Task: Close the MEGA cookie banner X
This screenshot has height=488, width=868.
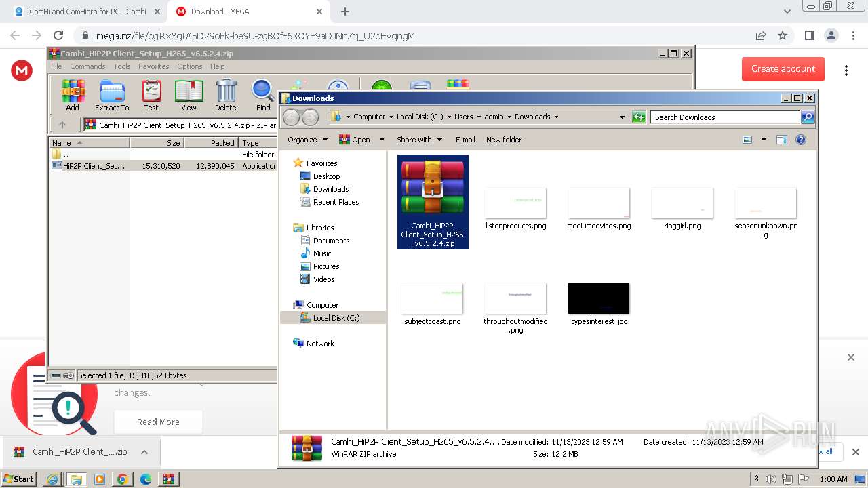Action: click(x=851, y=357)
